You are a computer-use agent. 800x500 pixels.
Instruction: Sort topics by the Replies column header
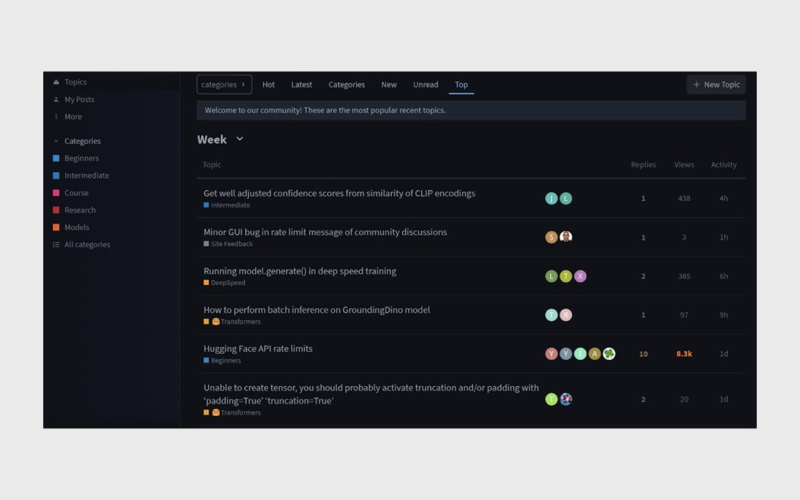click(643, 165)
